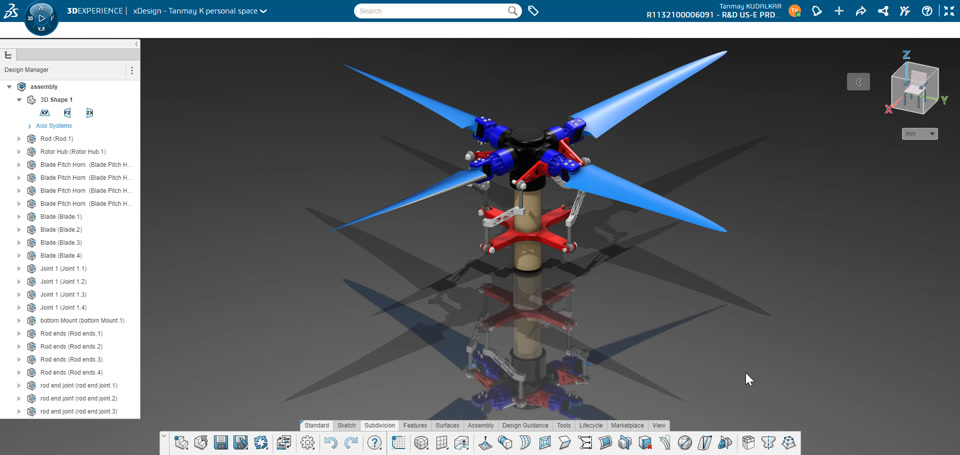The width and height of the screenshot is (960, 455).
Task: Open the Marketplace tab
Action: [x=628, y=426]
